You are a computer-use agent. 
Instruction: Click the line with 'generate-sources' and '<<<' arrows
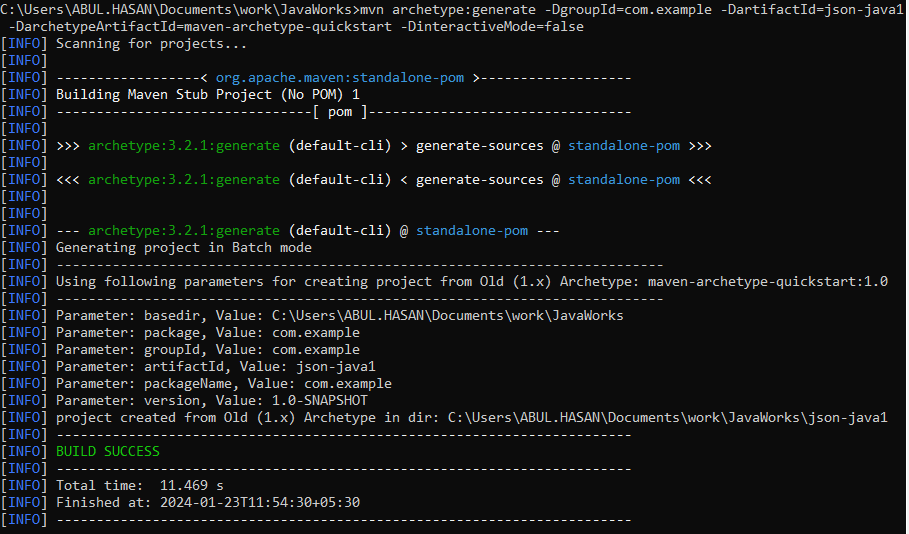(384, 180)
